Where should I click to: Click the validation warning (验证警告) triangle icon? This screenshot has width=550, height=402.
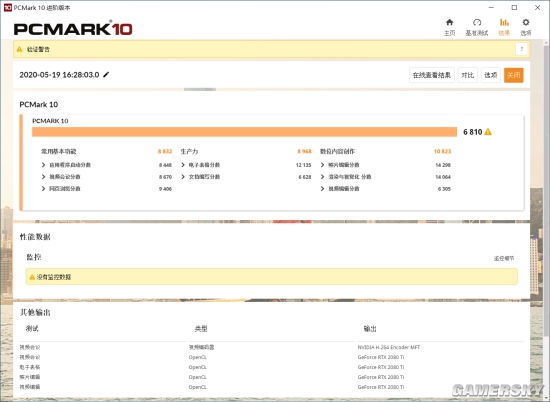click(20, 49)
